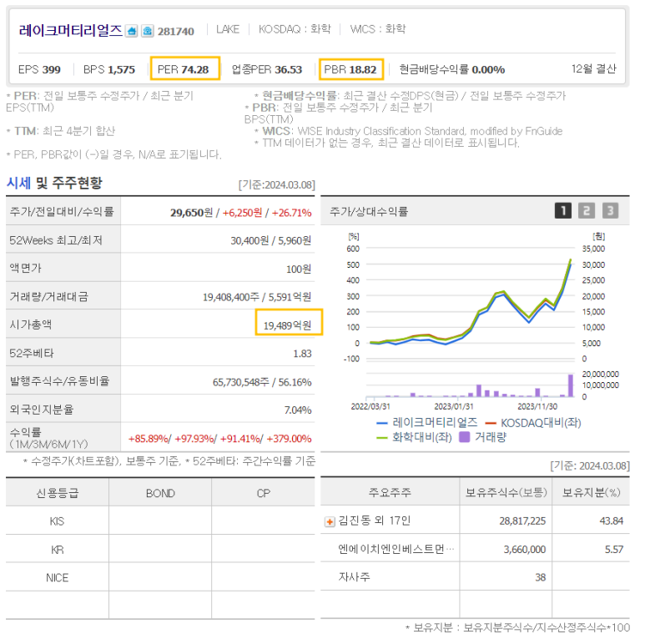Select the KIS credit rating row
Image resolution: width=645 pixels, height=644 pixels.
point(160,521)
